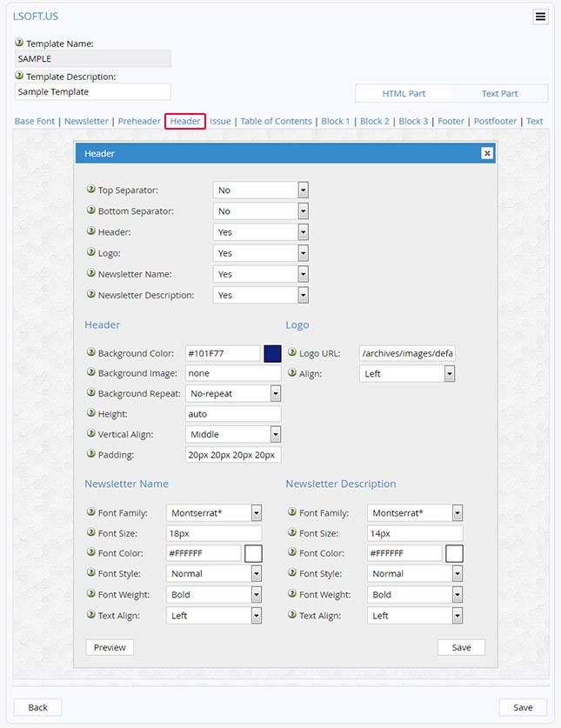The width and height of the screenshot is (561, 728).
Task: Open the Newsletter Description Yes/No dropdown
Action: [261, 295]
